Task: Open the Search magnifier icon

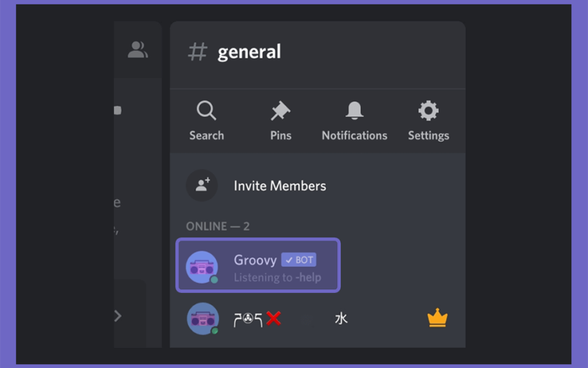Action: point(207,110)
